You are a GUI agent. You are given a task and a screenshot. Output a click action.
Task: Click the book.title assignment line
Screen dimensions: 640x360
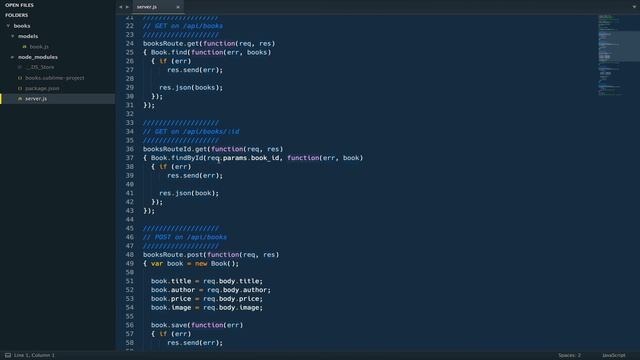[x=207, y=281]
